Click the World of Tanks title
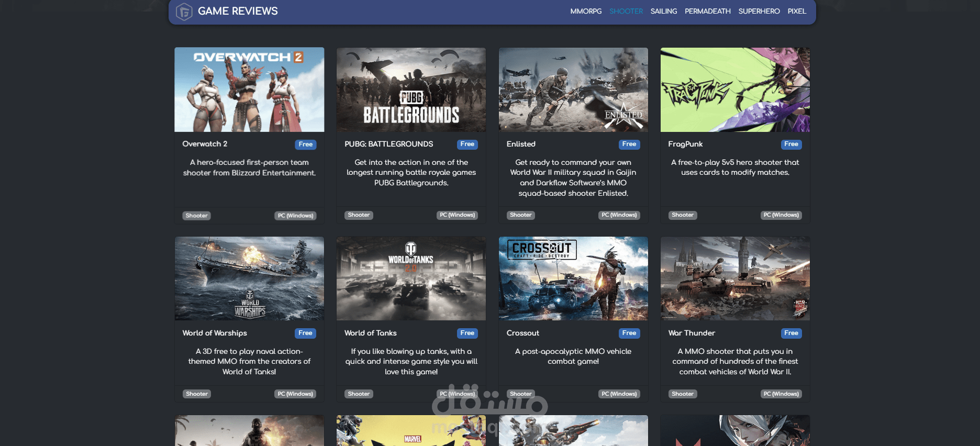The width and height of the screenshot is (980, 446). coord(371,333)
